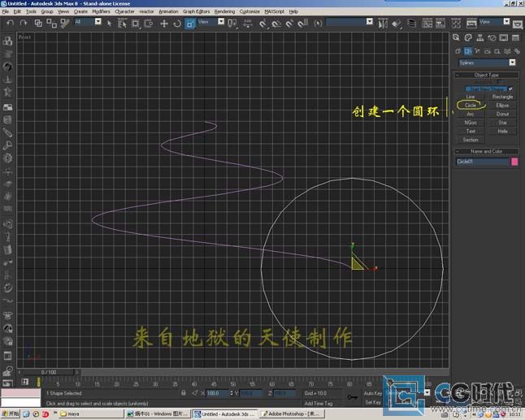Click the Quick Render teapot icon
The height and width of the screenshot is (420, 525).
(518, 24)
